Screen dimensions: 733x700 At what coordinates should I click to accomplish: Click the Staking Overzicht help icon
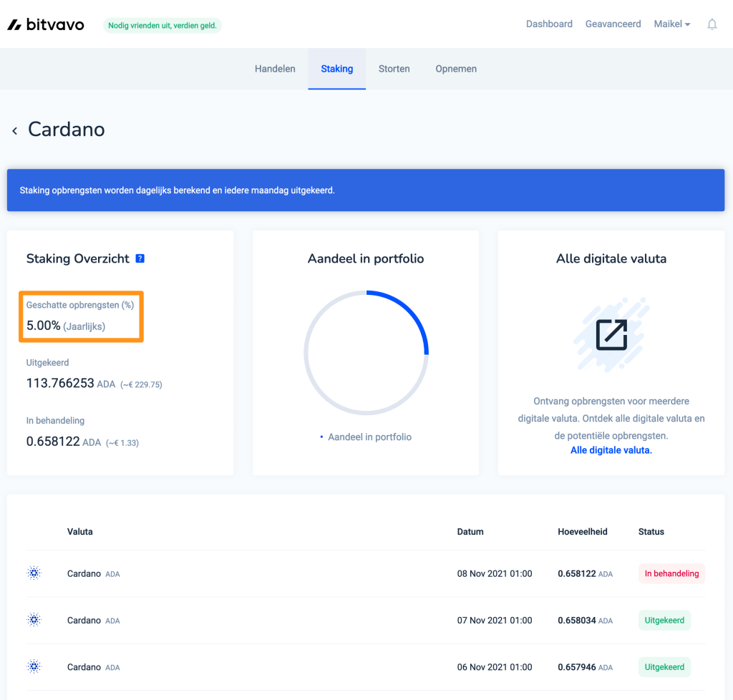(x=140, y=258)
